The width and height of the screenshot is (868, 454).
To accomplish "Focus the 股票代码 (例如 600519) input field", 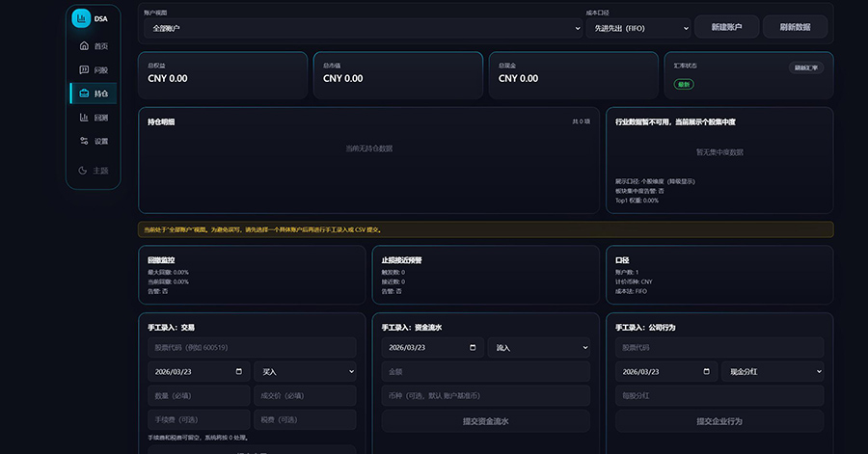I will 251,347.
